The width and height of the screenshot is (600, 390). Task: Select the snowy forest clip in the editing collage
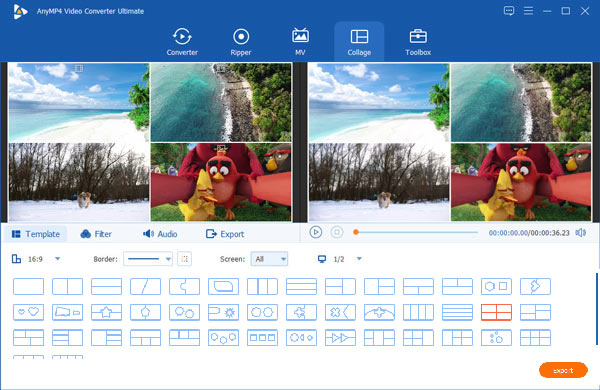tap(79, 182)
